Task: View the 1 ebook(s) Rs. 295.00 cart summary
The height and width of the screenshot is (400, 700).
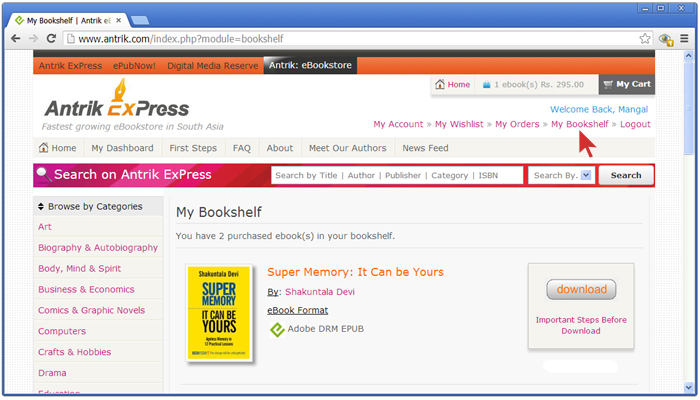Action: [x=533, y=84]
